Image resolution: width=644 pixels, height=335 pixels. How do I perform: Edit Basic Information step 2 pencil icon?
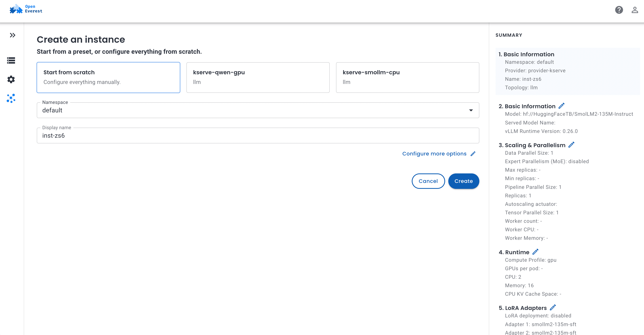562,106
